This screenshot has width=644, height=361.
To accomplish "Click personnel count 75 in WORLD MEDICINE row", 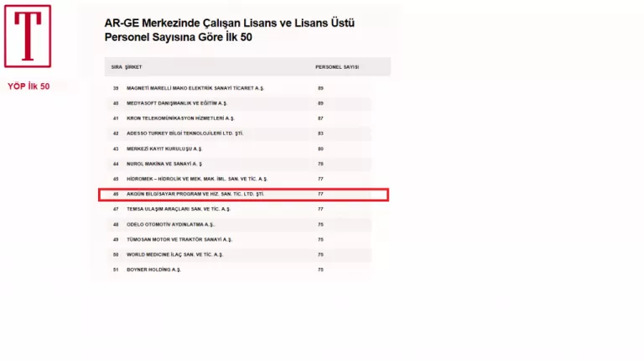I will (320, 255).
